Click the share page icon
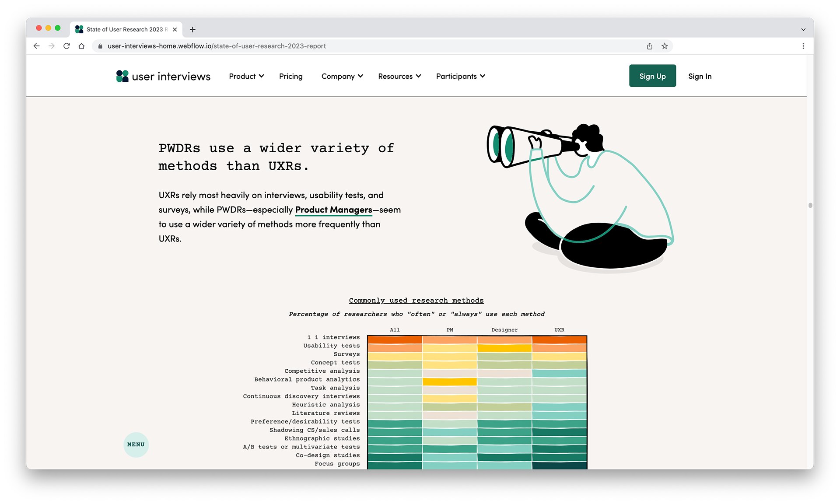This screenshot has width=840, height=504. click(x=650, y=46)
